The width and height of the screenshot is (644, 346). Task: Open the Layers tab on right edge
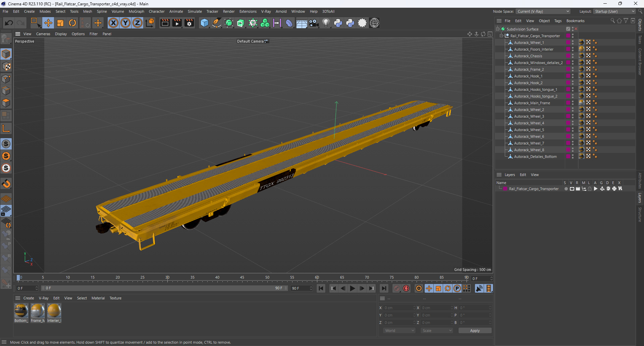640,198
